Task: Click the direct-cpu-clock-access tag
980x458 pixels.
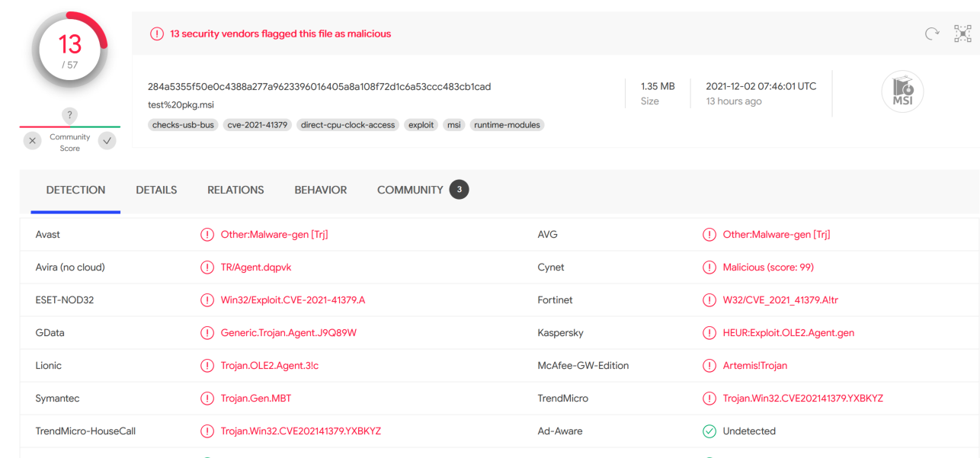Action: coord(348,125)
